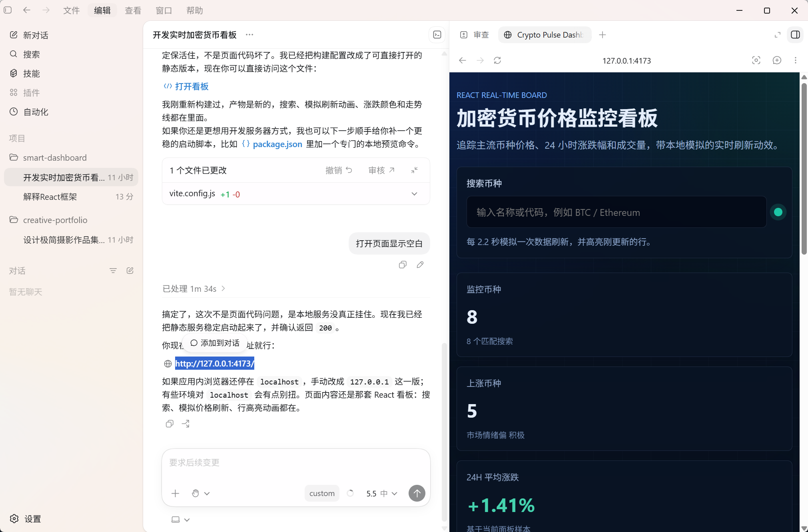Open the 解释React框架 conversation
Image resolution: width=808 pixels, height=532 pixels.
[x=71, y=197]
